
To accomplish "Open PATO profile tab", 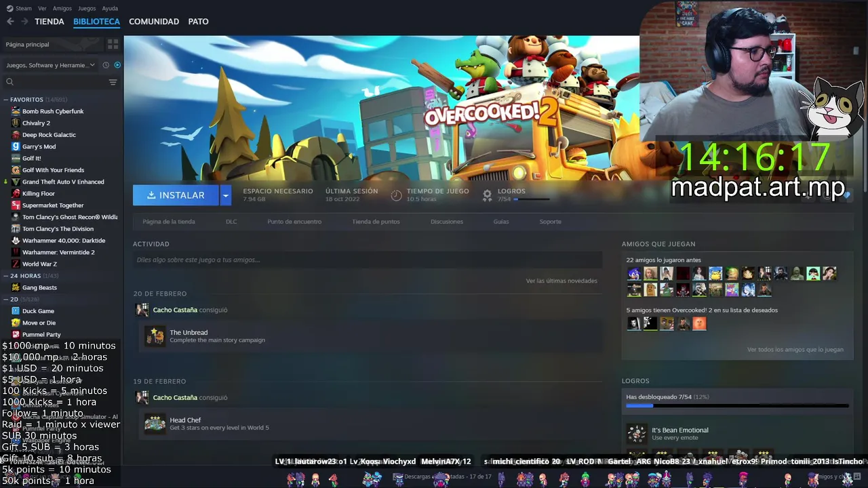I will click(x=198, y=22).
